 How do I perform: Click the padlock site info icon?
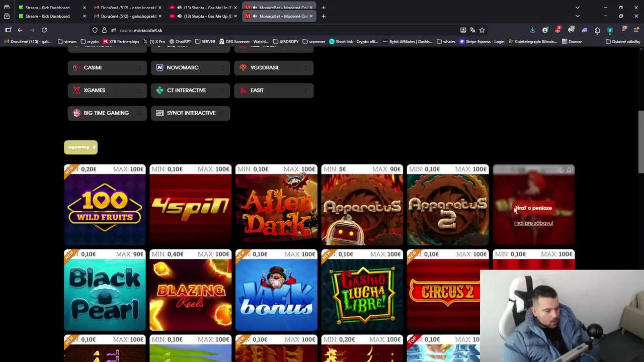(x=104, y=30)
